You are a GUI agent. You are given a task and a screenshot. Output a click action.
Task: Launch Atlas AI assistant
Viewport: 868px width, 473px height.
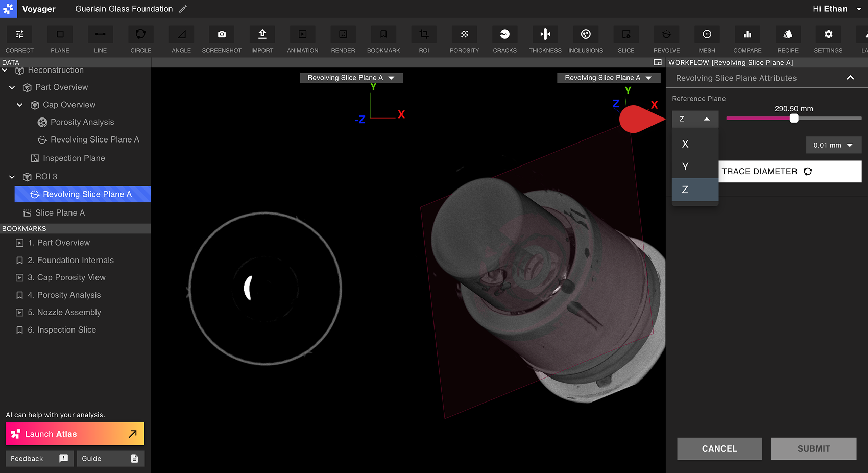tap(75, 434)
